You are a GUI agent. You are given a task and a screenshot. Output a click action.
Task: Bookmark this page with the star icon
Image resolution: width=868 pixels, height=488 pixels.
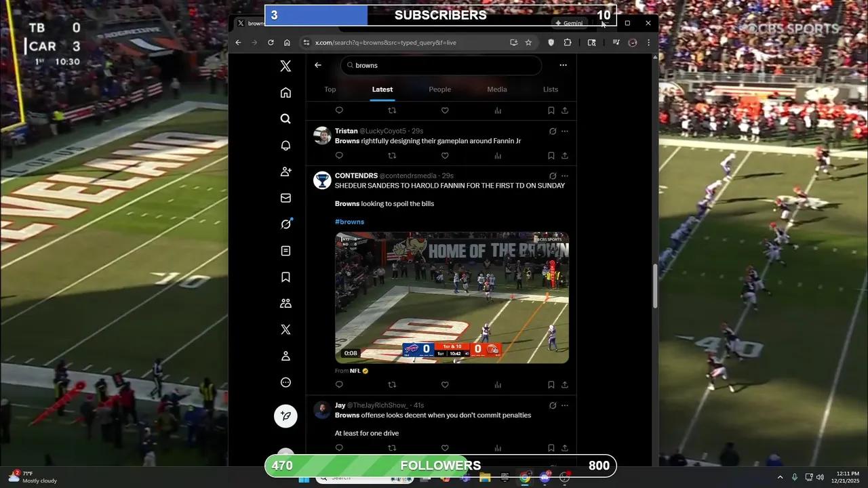[x=528, y=42]
